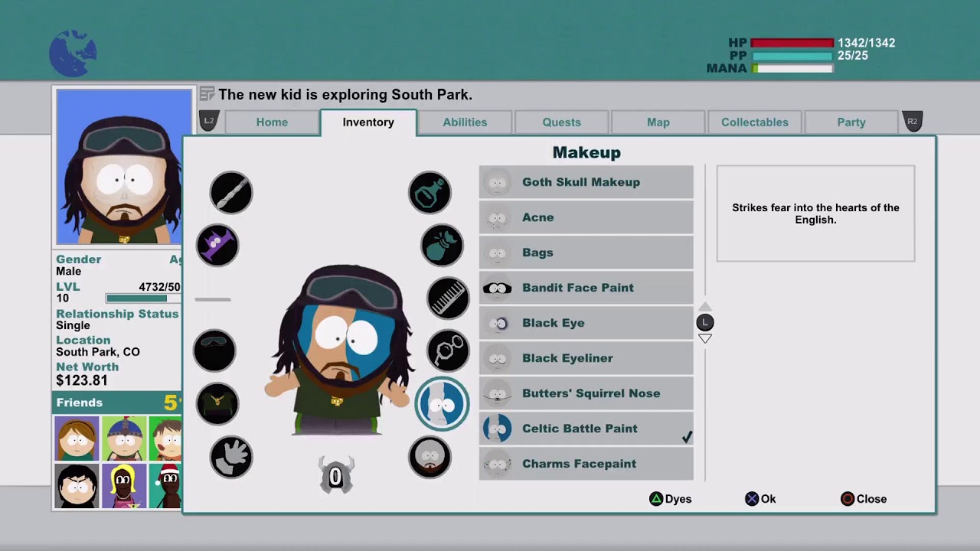Choose Bags makeup from the list
The image size is (980, 551).
pyautogui.click(x=586, y=253)
